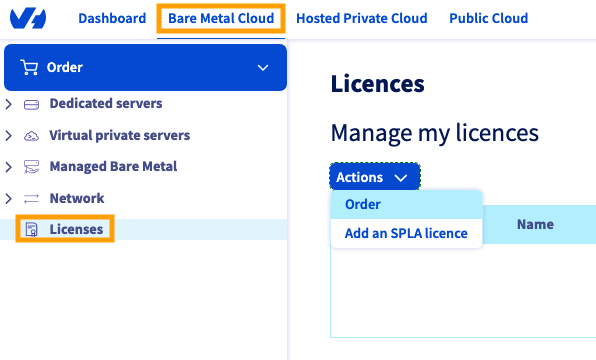Click the shopping cart icon in Order

[x=29, y=67]
